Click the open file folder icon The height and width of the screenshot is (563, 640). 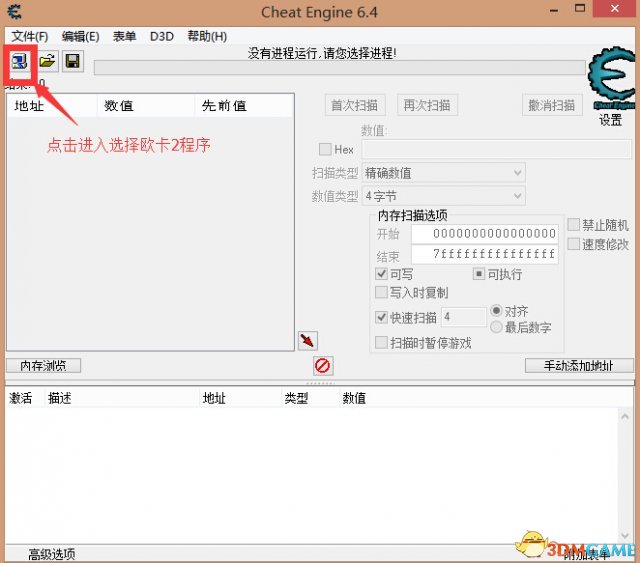[47, 62]
